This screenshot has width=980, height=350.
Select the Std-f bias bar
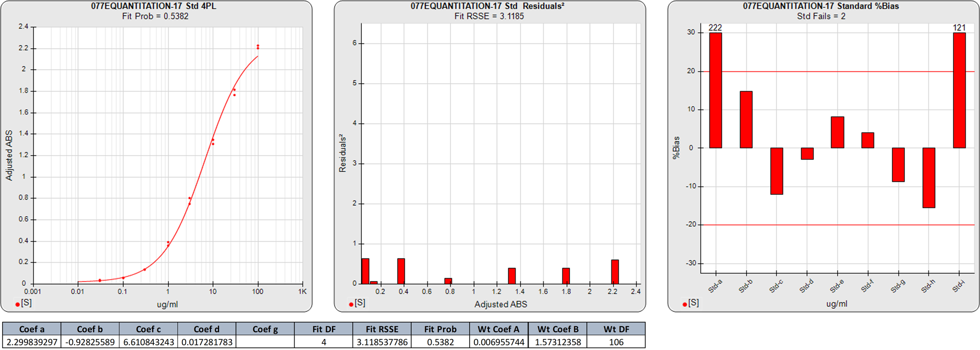point(868,140)
